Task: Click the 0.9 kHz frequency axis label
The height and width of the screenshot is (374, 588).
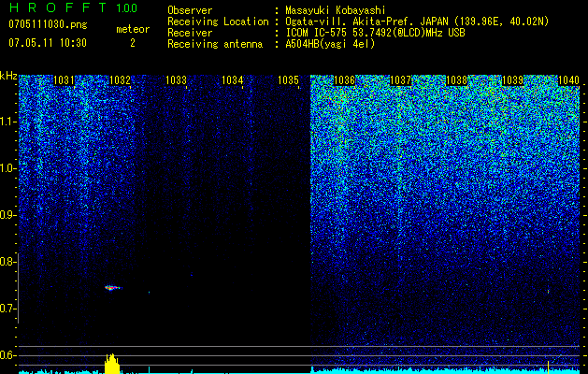Action: pyautogui.click(x=7, y=215)
